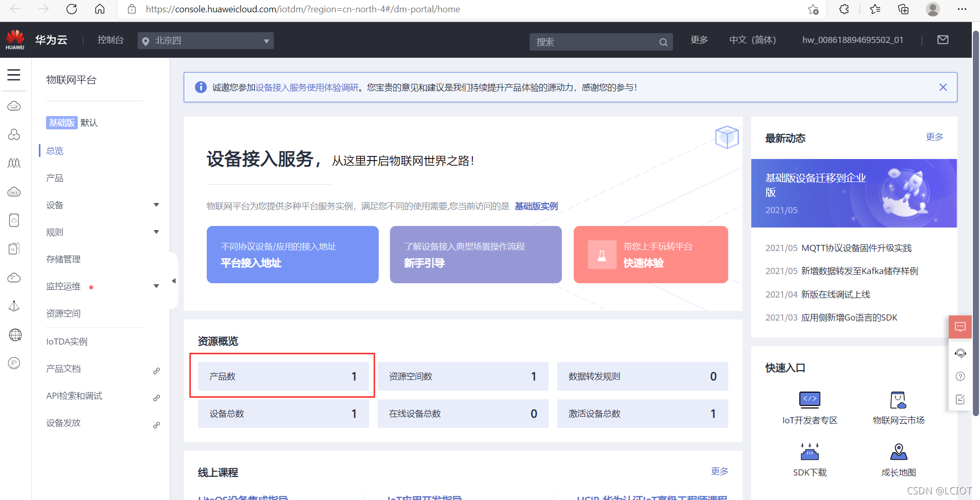Click the 数据转发规则 resource tile
Viewport: 980px width, 500px height.
[643, 376]
